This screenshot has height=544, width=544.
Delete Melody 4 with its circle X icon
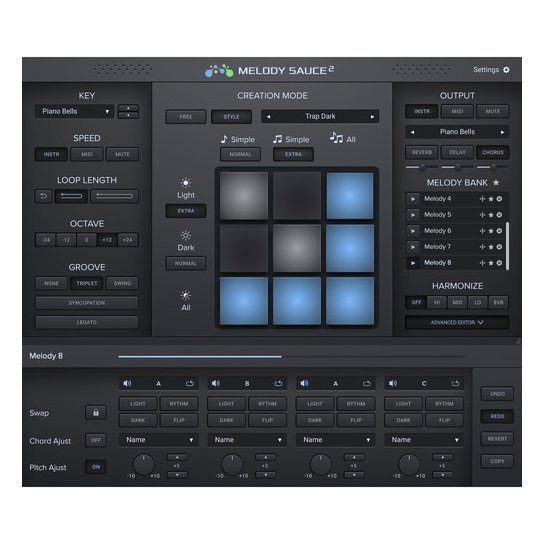(x=499, y=199)
